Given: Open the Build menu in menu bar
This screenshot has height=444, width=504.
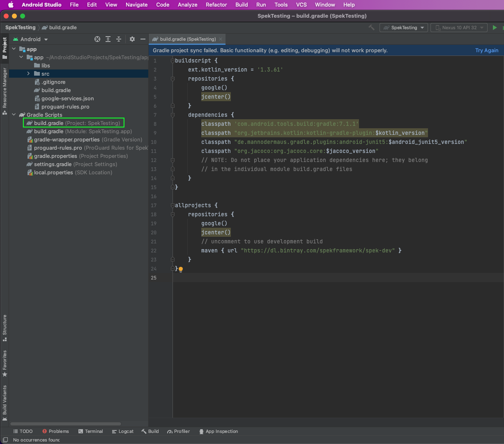Looking at the screenshot, I should 242,5.
